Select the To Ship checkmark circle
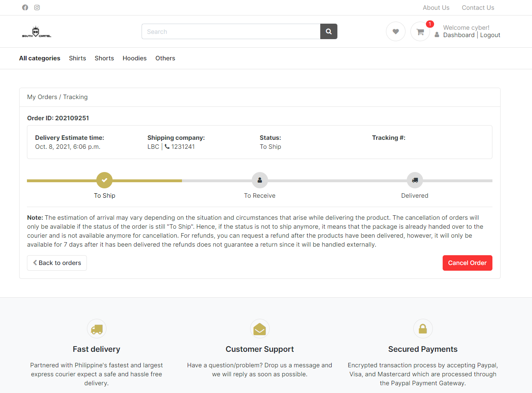 [104, 180]
